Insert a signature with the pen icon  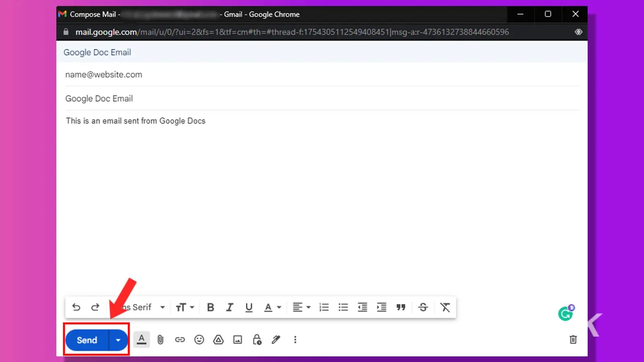[x=276, y=339]
